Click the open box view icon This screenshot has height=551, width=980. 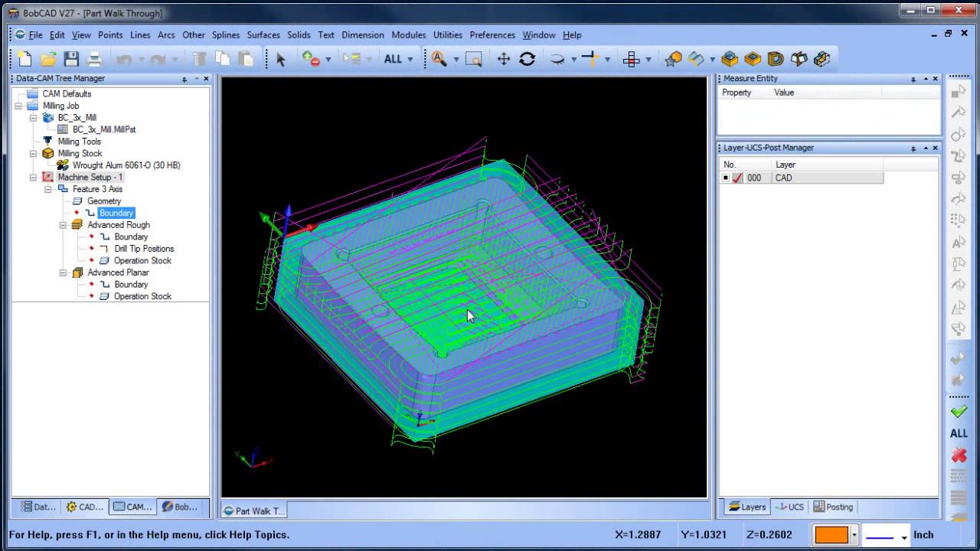click(799, 59)
